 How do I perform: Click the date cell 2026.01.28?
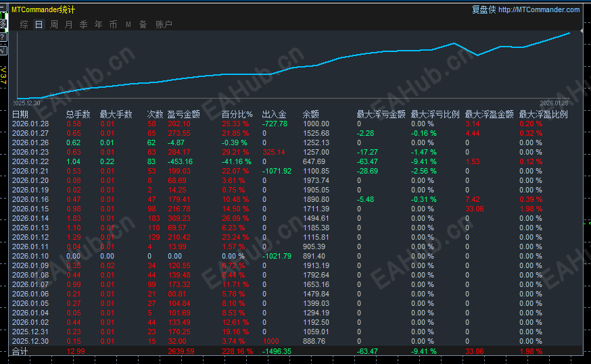[x=30, y=124]
